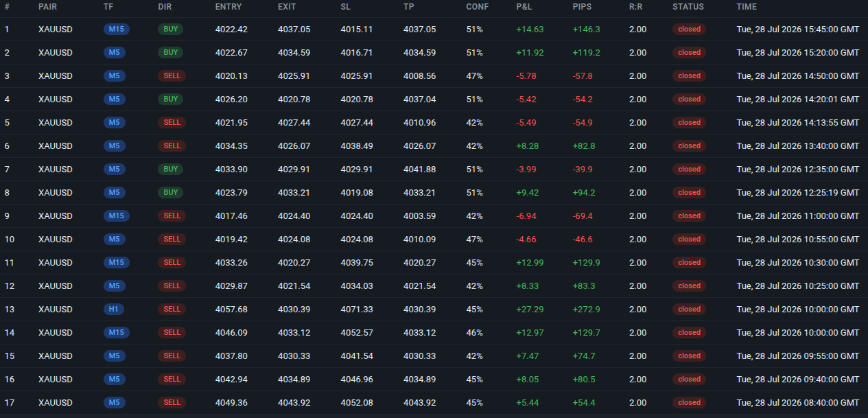Click the STATUS column header
The width and height of the screenshot is (868, 418).
pyautogui.click(x=688, y=7)
